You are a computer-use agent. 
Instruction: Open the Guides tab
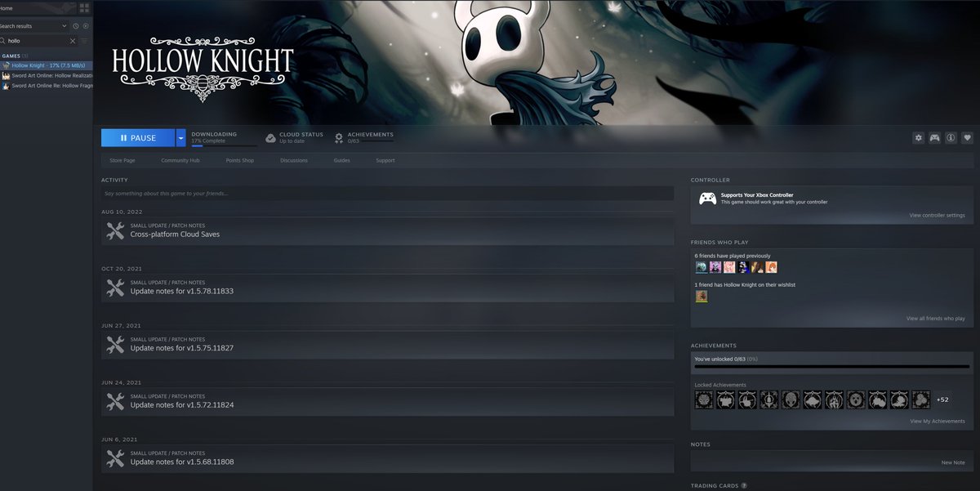point(342,161)
